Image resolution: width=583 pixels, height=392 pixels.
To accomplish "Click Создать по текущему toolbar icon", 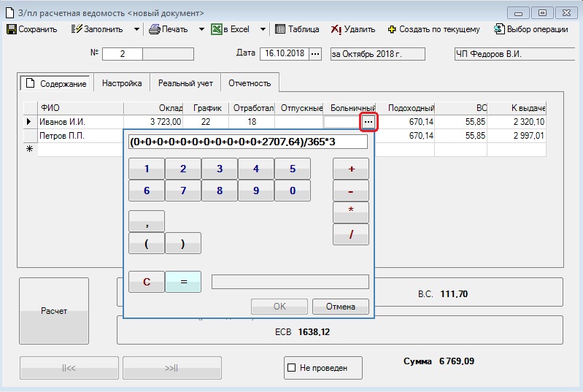I will coord(393,29).
